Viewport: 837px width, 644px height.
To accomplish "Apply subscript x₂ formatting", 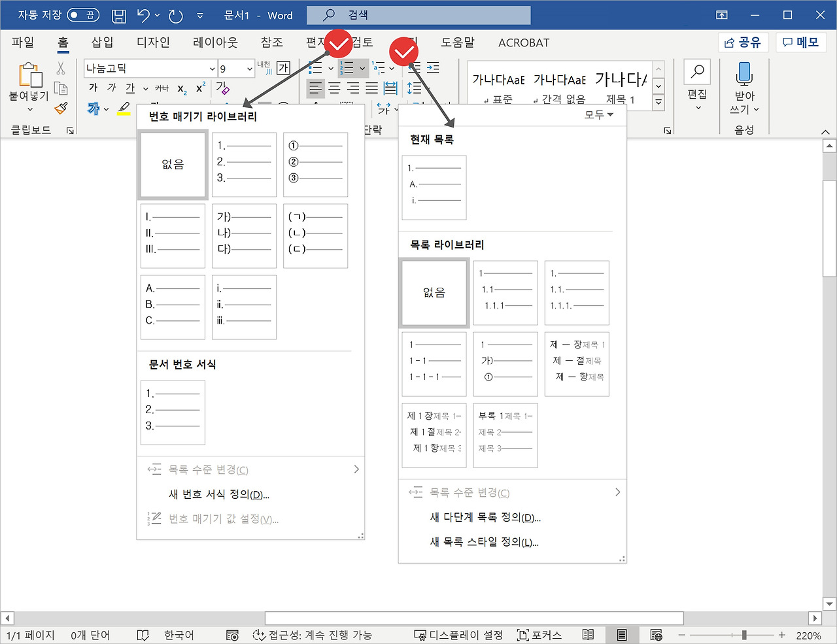I will (182, 89).
